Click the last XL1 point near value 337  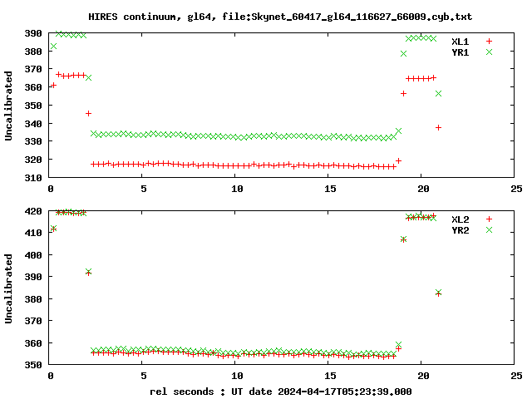(438, 127)
